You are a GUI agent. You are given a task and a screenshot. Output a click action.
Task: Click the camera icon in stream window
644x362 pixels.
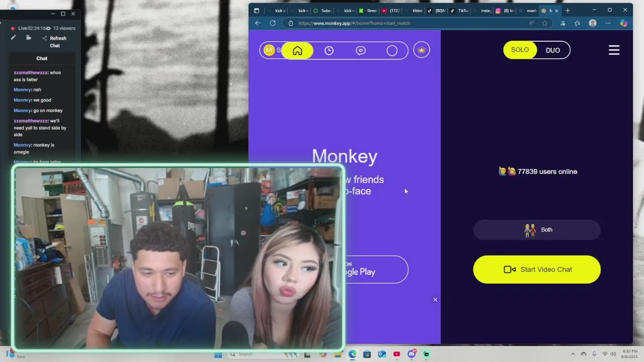(x=29, y=38)
